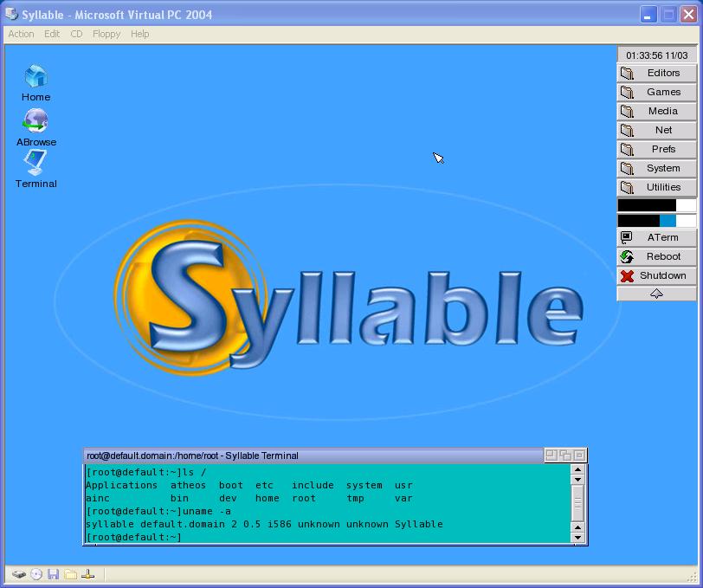
Task: Click "Applications" in the terminal listing
Action: click(121, 485)
